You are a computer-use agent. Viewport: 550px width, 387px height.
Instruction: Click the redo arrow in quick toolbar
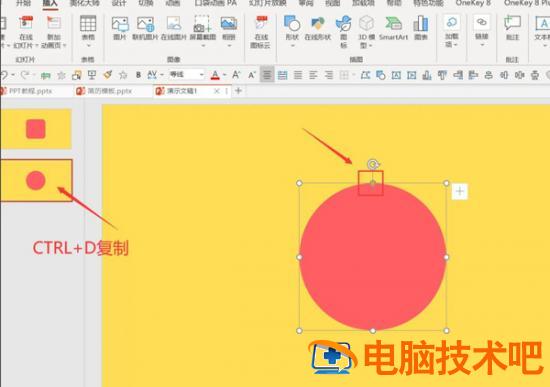pos(25,75)
